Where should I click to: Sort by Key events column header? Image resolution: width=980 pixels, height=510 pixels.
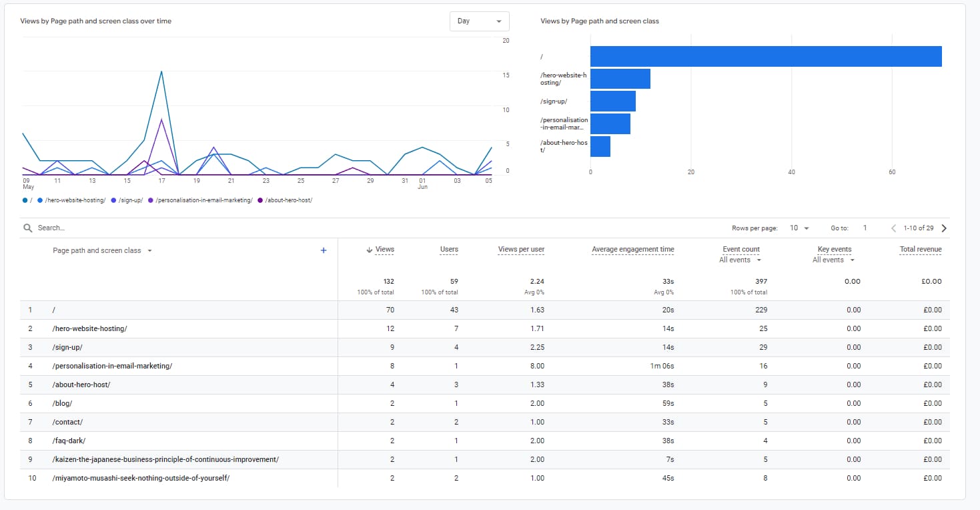[834, 250]
